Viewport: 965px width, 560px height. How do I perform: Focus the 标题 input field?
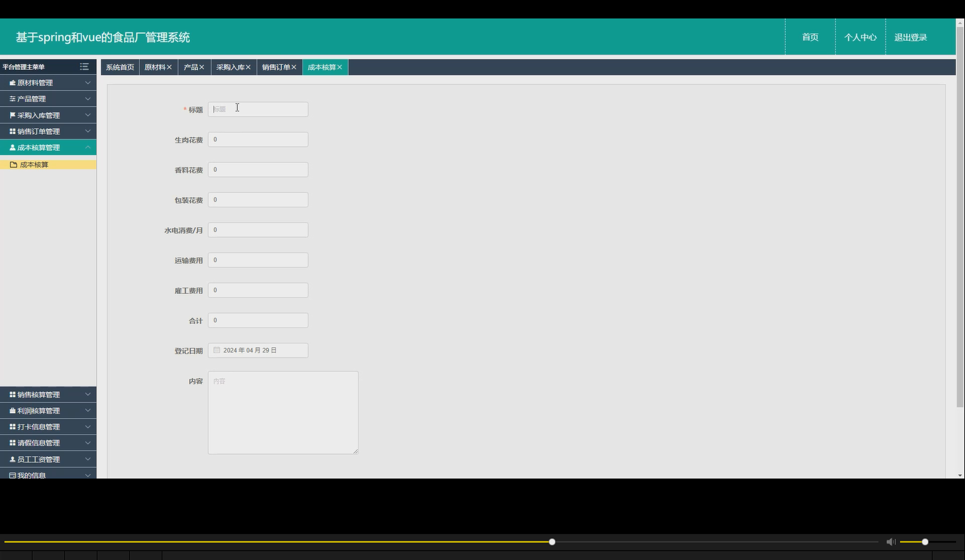click(258, 109)
